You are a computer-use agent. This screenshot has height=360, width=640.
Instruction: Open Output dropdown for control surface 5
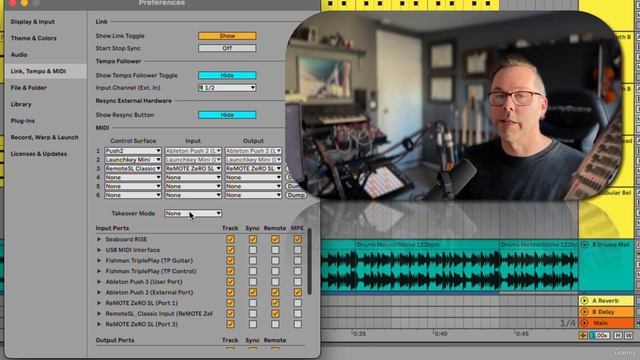pos(253,186)
